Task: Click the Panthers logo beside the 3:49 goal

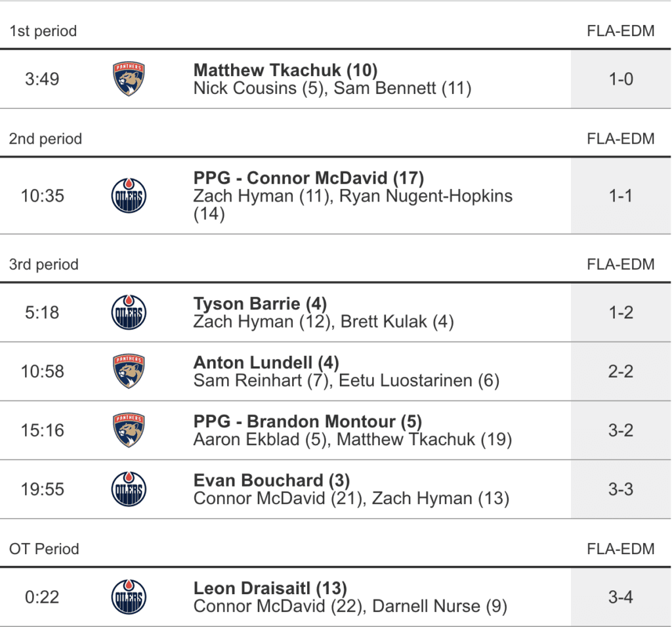Action: 129,79
